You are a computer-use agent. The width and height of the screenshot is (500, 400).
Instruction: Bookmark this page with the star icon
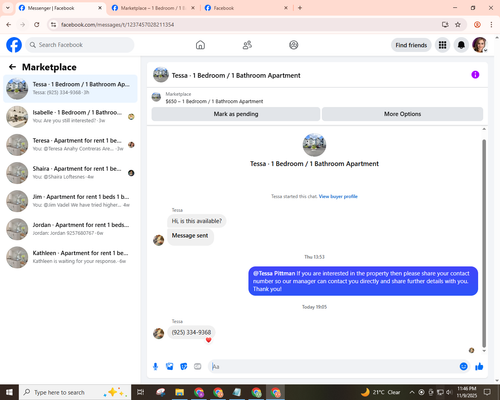[458, 25]
